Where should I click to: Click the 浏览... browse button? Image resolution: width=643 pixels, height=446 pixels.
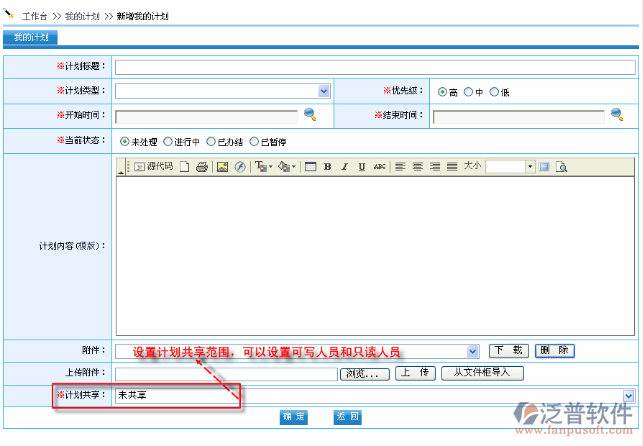[x=365, y=374]
